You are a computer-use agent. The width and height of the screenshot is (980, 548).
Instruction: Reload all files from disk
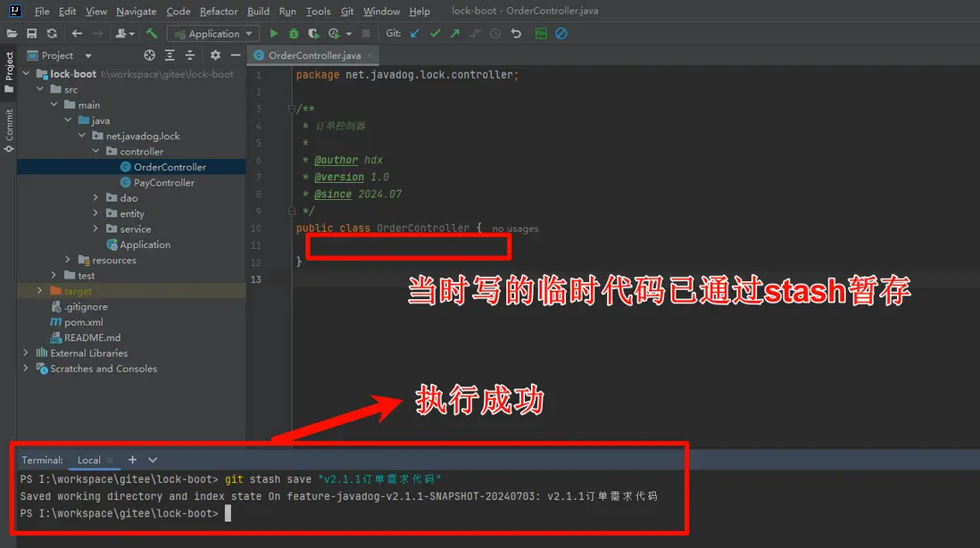[52, 34]
